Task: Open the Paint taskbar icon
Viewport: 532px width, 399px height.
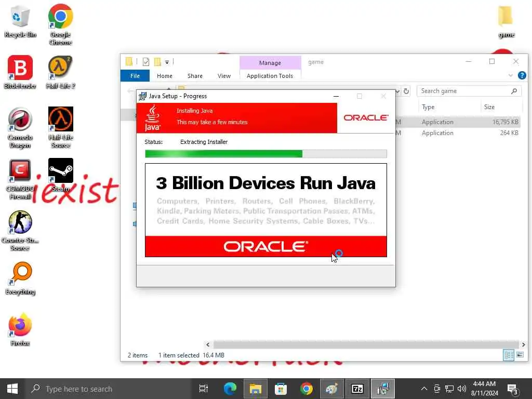Action: (332, 389)
